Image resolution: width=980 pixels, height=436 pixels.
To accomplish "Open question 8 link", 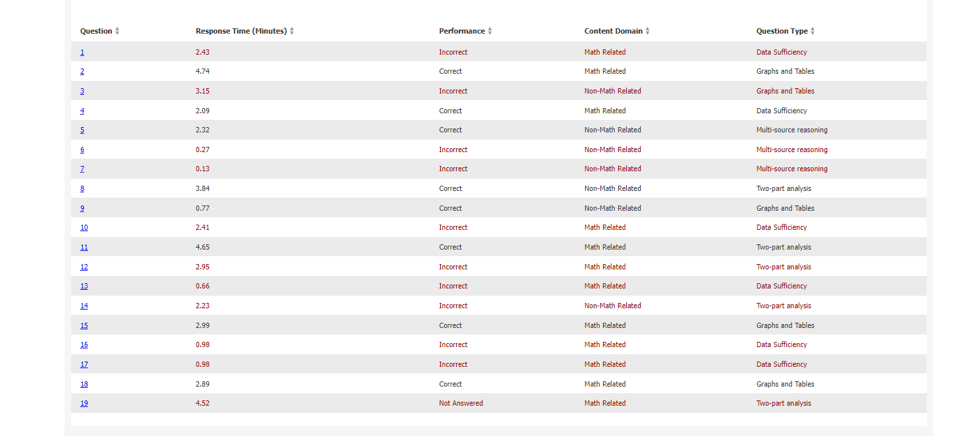I will click(82, 188).
